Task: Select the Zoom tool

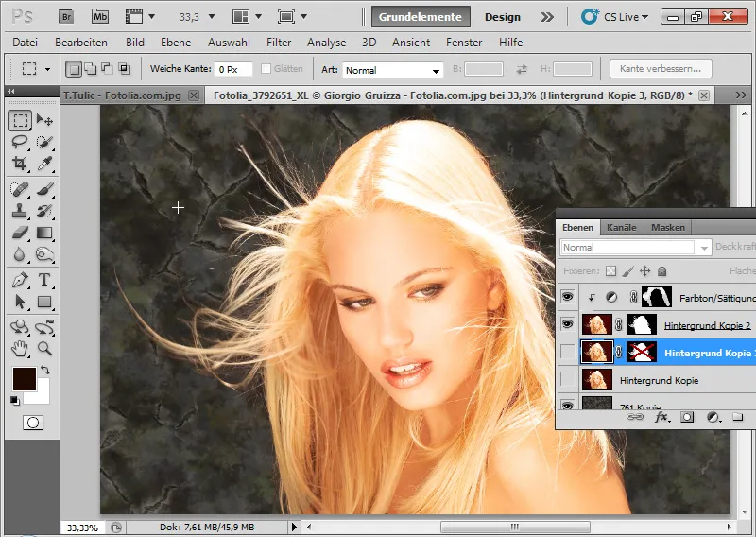Action: pos(44,348)
